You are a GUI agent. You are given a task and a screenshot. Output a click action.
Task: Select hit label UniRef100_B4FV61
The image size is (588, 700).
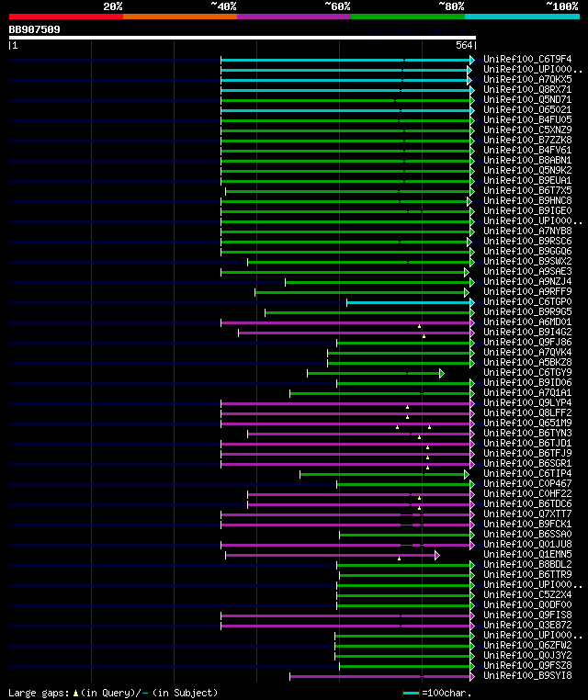coord(527,150)
